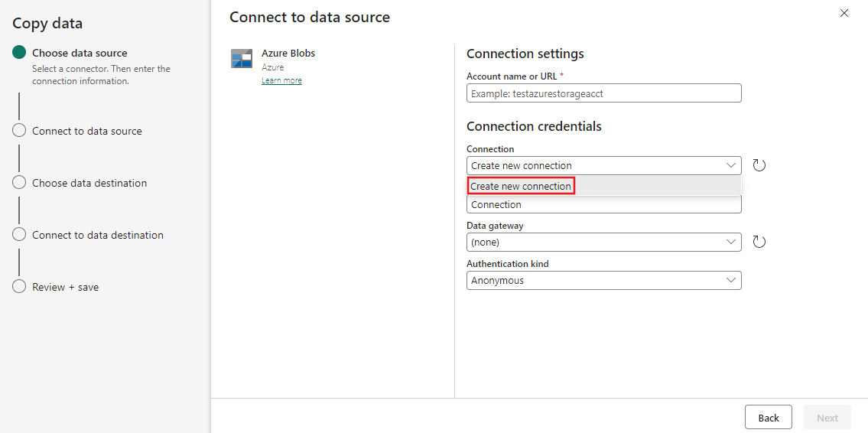Image resolution: width=868 pixels, height=433 pixels.
Task: Choose Create new connection option in list
Action: coord(604,186)
